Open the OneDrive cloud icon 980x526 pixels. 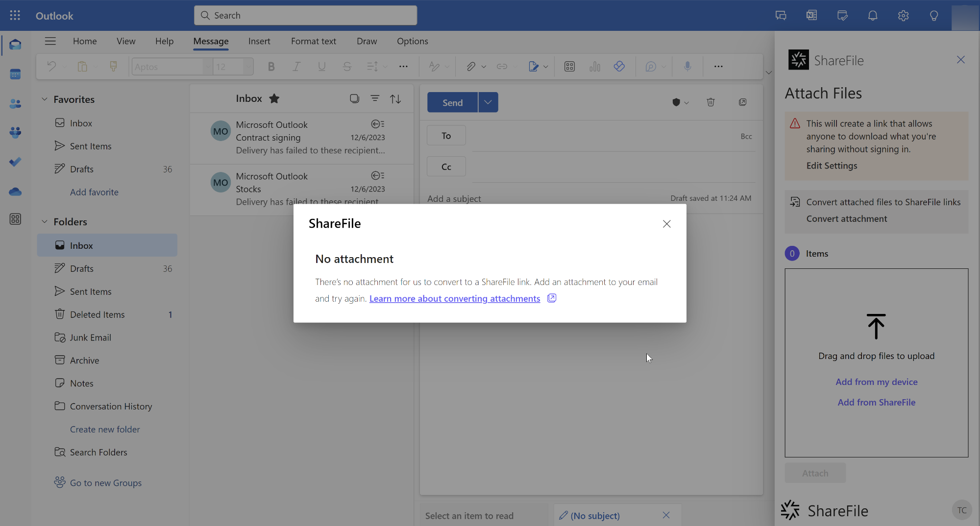point(15,191)
